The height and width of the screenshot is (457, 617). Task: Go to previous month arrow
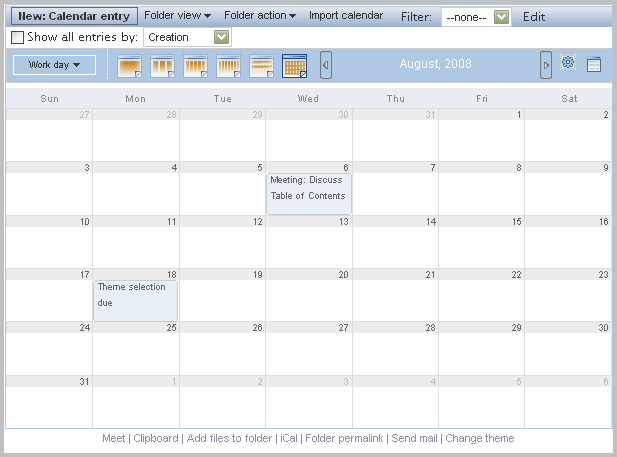tap(326, 65)
